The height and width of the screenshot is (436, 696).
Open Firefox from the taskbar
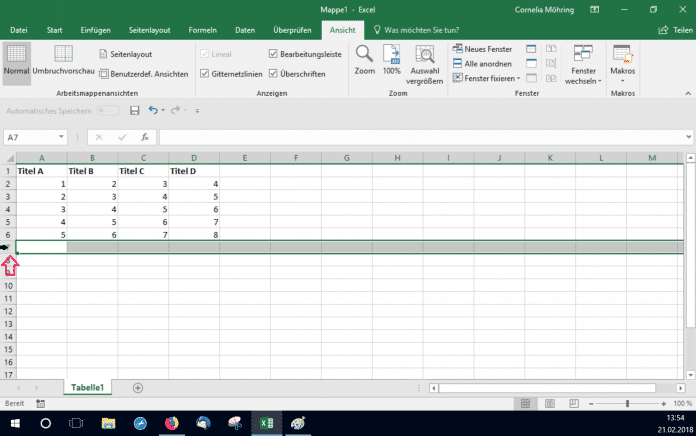pos(171,423)
